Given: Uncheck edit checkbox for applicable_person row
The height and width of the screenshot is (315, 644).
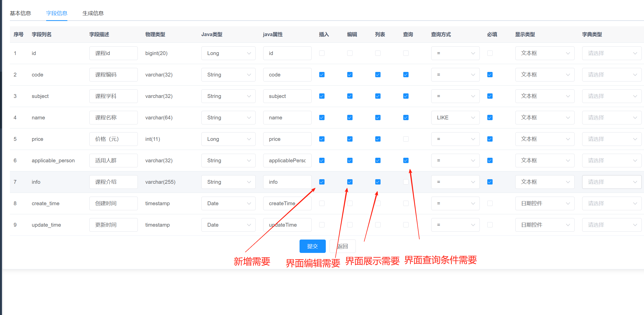Looking at the screenshot, I should click(350, 161).
